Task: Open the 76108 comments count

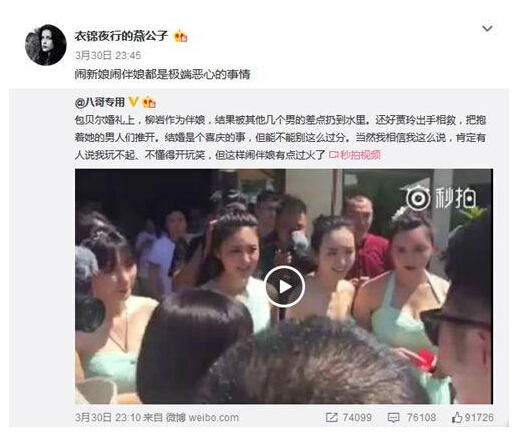Action: pos(421,417)
